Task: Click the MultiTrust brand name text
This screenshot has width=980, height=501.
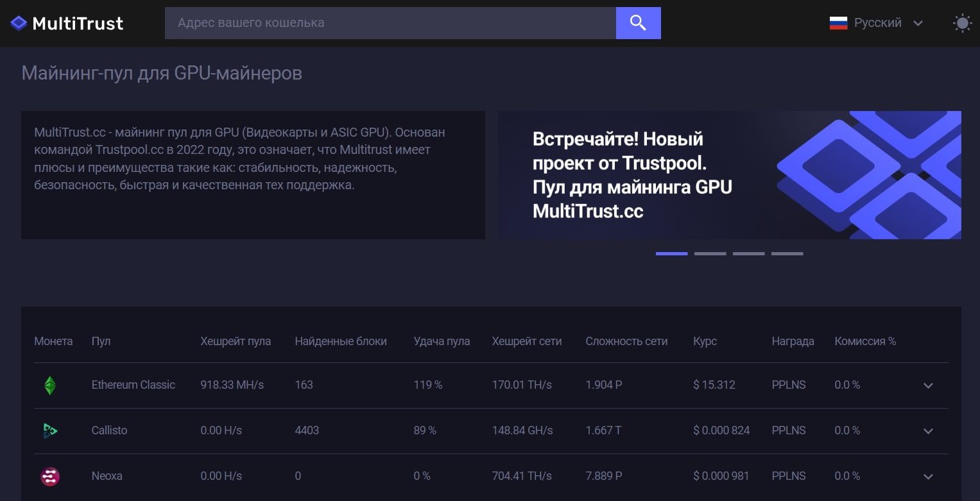Action: pyautogui.click(x=78, y=24)
